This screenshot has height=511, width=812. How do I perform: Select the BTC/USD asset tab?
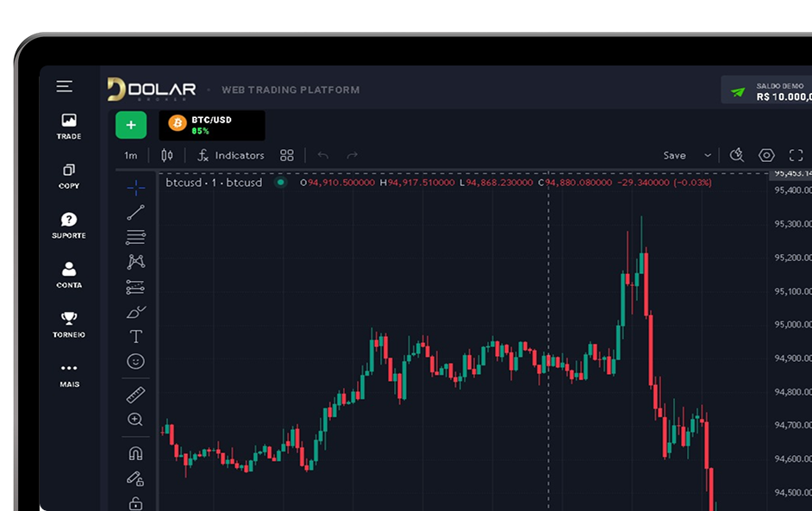pyautogui.click(x=212, y=125)
